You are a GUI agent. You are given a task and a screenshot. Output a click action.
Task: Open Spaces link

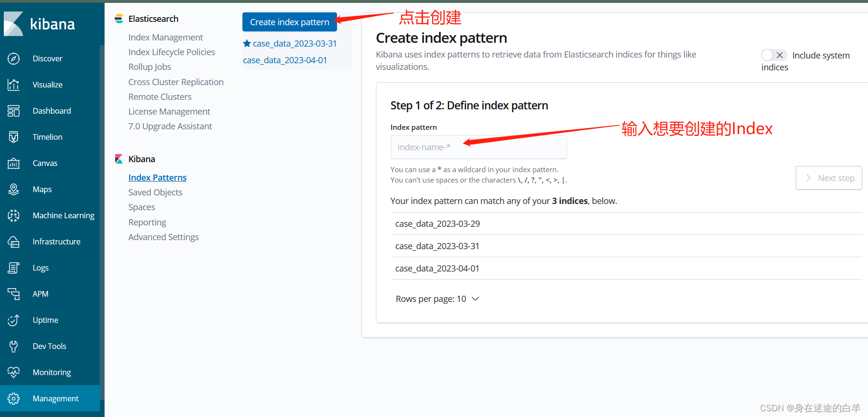coord(142,207)
